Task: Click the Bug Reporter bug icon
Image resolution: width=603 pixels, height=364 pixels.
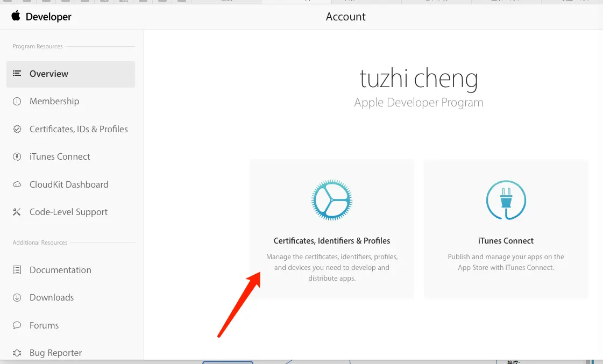Action: [17, 353]
